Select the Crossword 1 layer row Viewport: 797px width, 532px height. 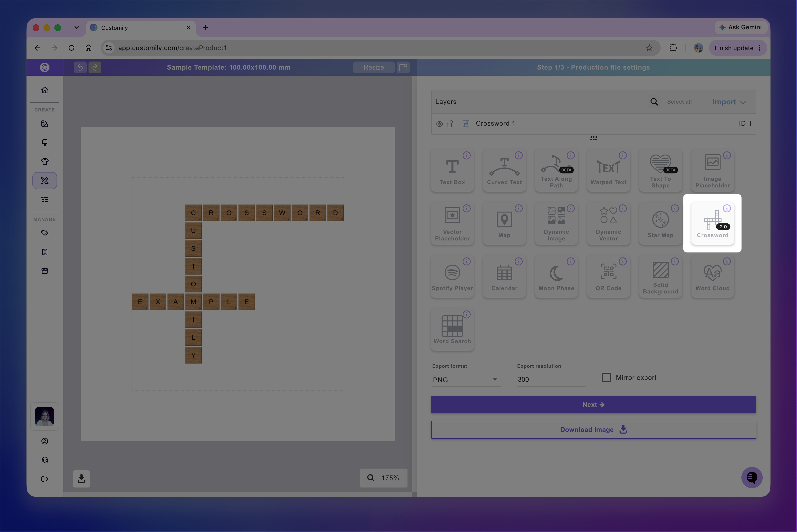(593, 124)
